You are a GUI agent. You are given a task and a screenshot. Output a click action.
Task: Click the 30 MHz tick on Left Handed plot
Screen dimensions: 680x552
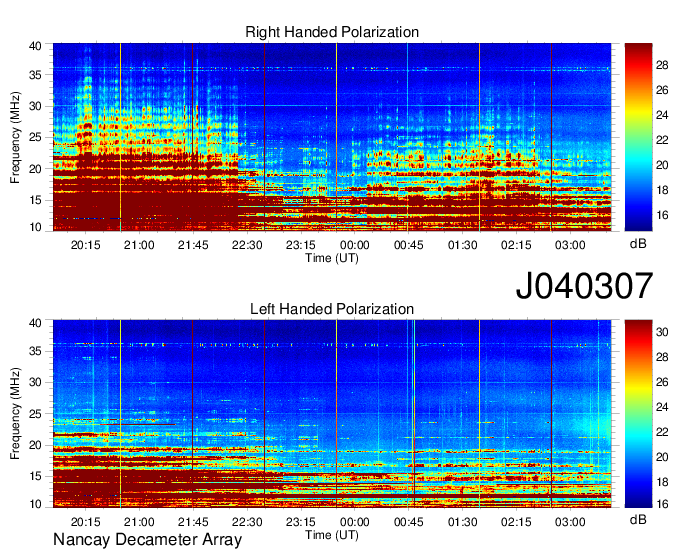tap(35, 382)
